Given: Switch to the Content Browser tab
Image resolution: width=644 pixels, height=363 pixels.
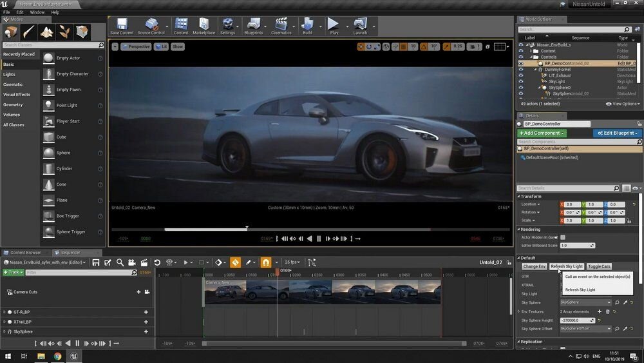Looking at the screenshot, I should [25, 253].
